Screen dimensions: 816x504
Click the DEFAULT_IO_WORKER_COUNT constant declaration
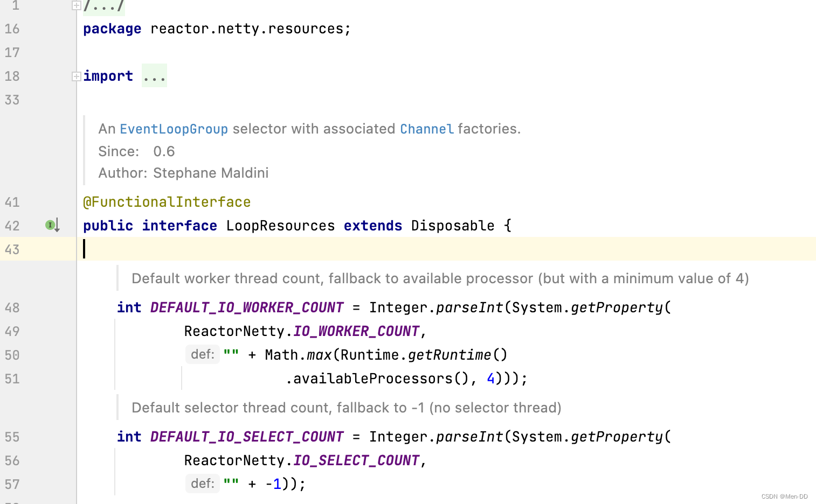[247, 307]
